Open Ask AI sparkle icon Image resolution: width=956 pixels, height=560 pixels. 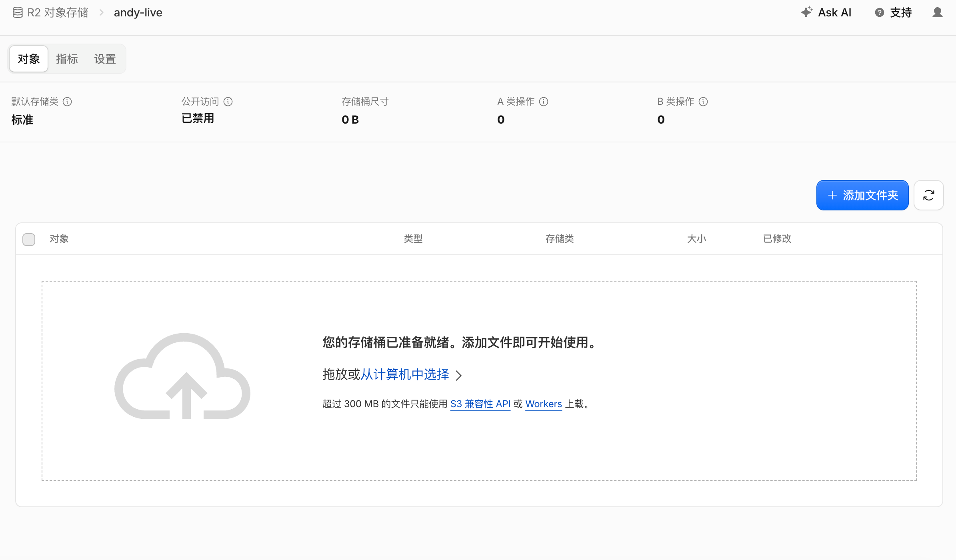coord(806,12)
